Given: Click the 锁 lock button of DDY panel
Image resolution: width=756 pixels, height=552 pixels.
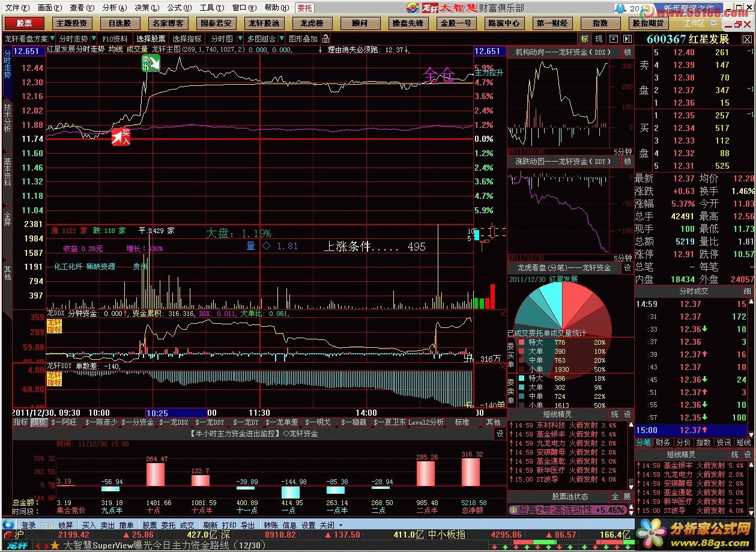Looking at the screenshot, I should tap(627, 162).
